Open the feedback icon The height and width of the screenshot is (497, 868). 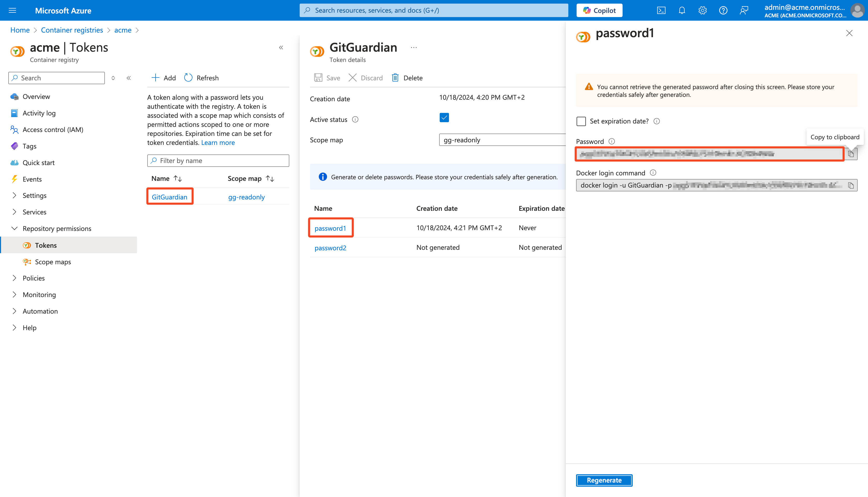(744, 10)
